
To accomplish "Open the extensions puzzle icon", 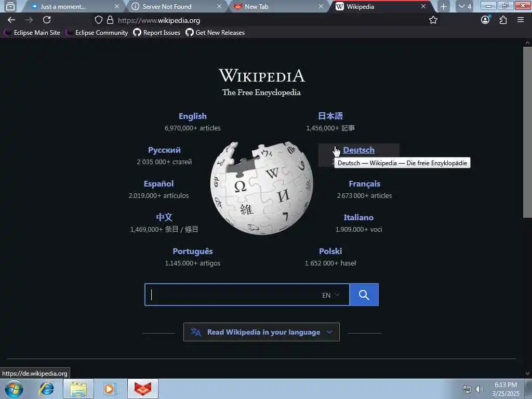I will pyautogui.click(x=503, y=20).
